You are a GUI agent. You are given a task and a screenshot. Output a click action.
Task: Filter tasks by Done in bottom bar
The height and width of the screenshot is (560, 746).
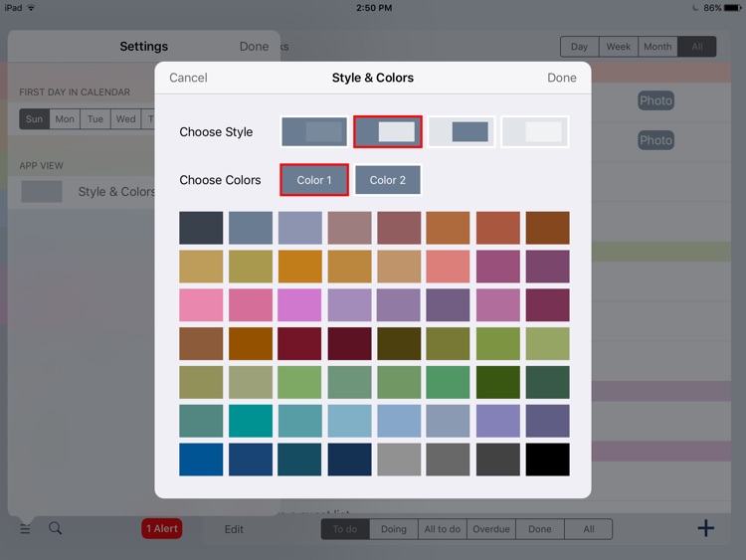click(540, 529)
